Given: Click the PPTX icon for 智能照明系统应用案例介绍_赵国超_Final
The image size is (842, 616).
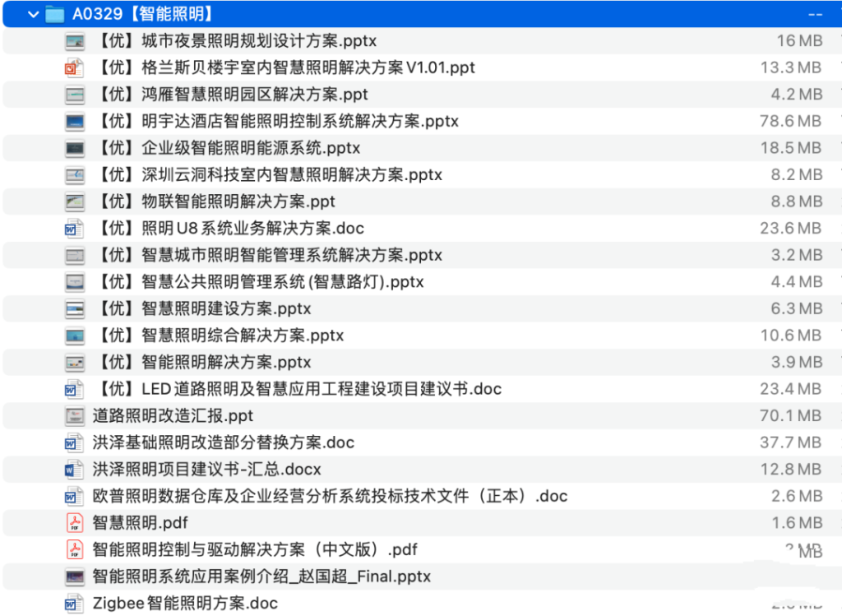Looking at the screenshot, I should [x=74, y=577].
